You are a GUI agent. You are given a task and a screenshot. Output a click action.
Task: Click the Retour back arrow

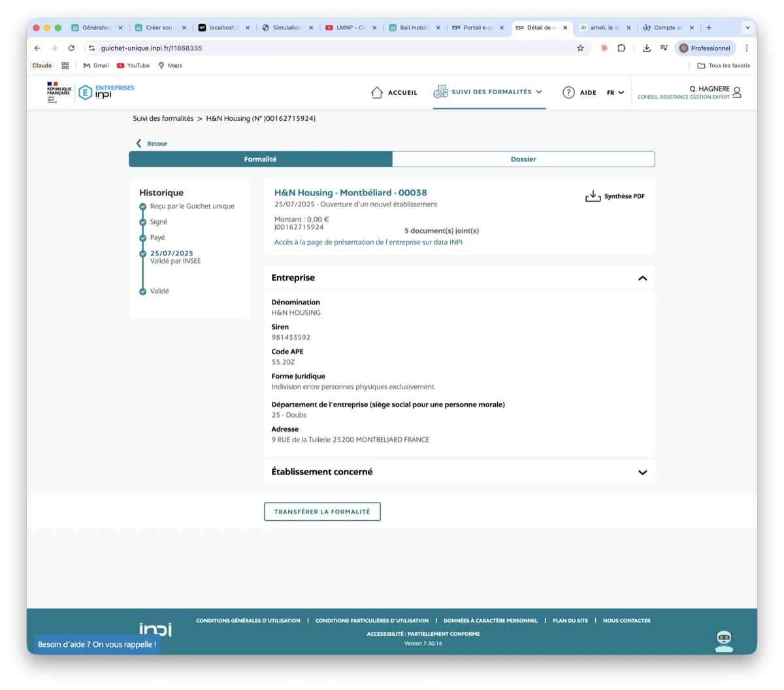pyautogui.click(x=139, y=143)
